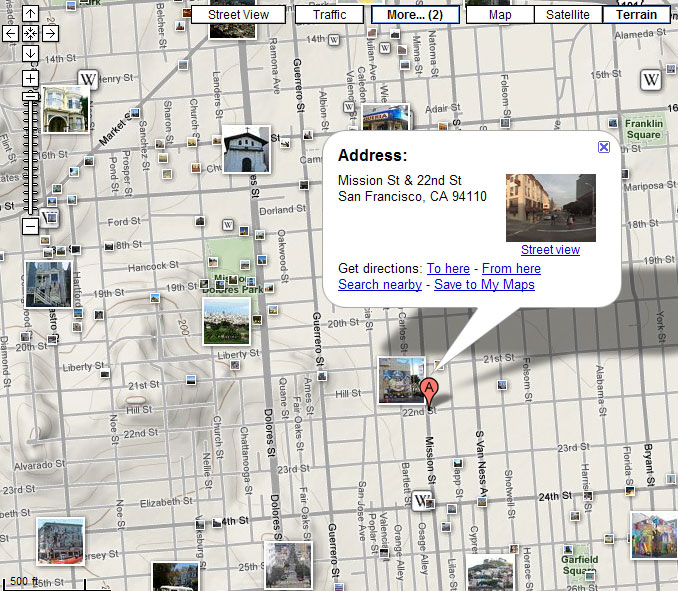678x591 pixels.
Task: Open the blue house photo near Hartford St
Action: coord(48,284)
